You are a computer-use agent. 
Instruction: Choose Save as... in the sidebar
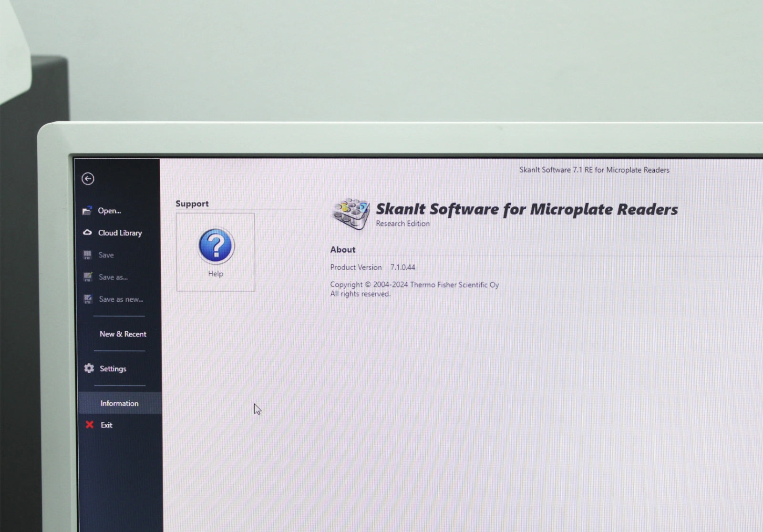(113, 277)
